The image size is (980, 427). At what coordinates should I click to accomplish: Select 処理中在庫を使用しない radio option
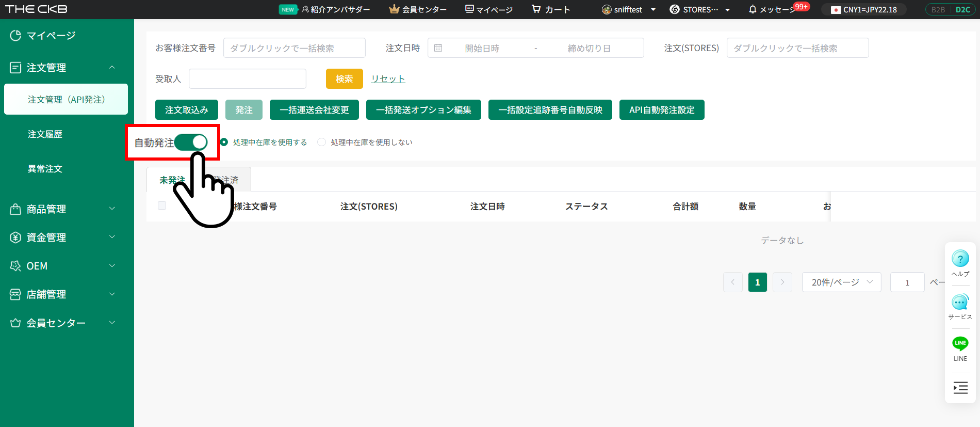321,142
